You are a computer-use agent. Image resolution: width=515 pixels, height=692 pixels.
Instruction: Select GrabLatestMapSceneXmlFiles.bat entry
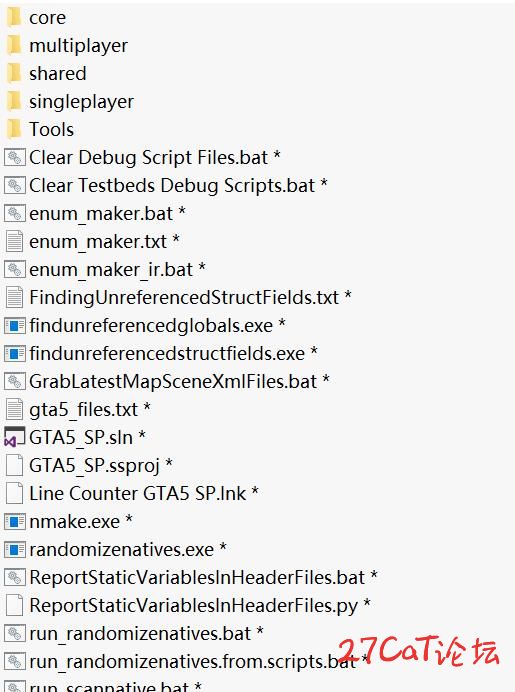[173, 381]
